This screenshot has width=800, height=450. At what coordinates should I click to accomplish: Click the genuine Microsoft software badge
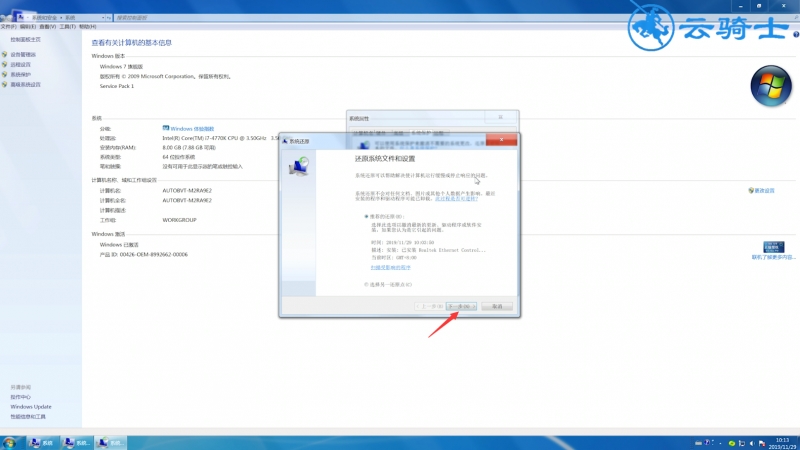point(773,247)
